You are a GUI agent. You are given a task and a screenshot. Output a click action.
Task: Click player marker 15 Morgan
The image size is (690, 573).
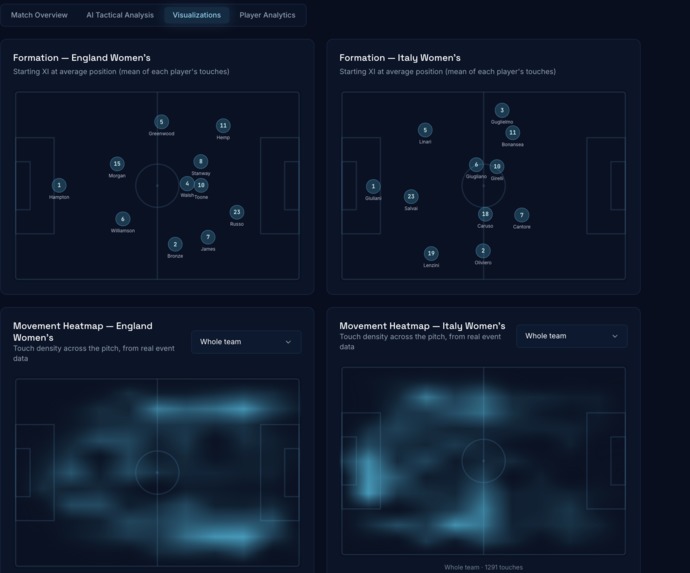pyautogui.click(x=117, y=164)
